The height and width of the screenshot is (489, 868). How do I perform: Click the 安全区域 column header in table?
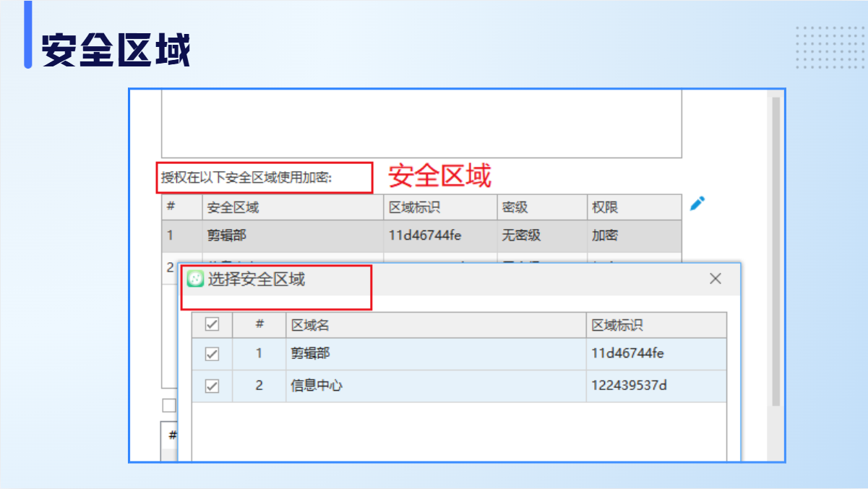tap(233, 207)
